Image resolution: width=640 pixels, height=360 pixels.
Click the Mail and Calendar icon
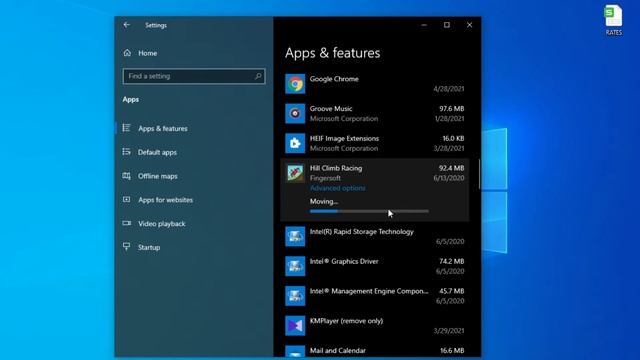(x=295, y=351)
